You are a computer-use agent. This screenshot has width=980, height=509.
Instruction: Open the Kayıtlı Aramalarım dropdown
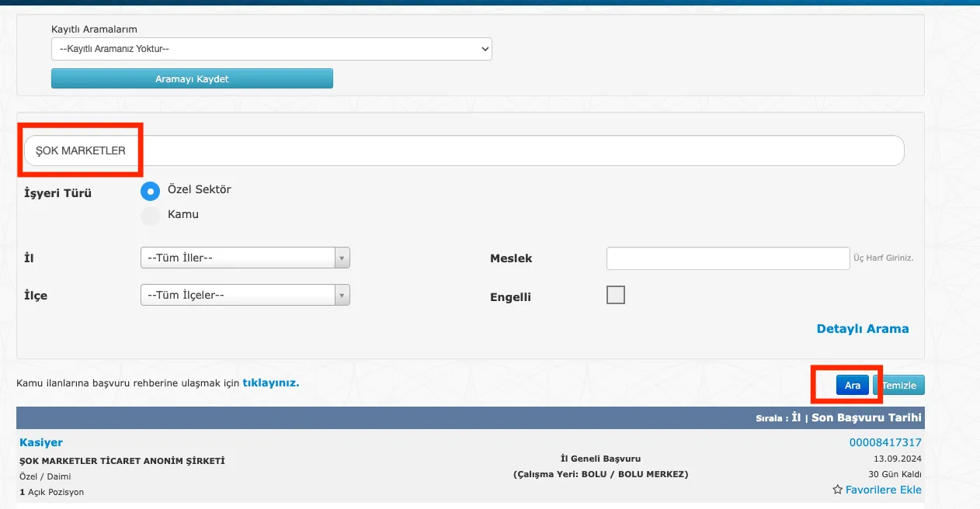pyautogui.click(x=272, y=49)
